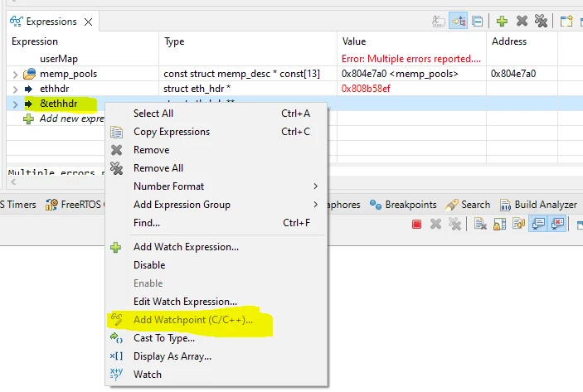Viewport: 583px width, 392px height.
Task: Click the ethhdr pointer arrow icon
Action: 29,89
